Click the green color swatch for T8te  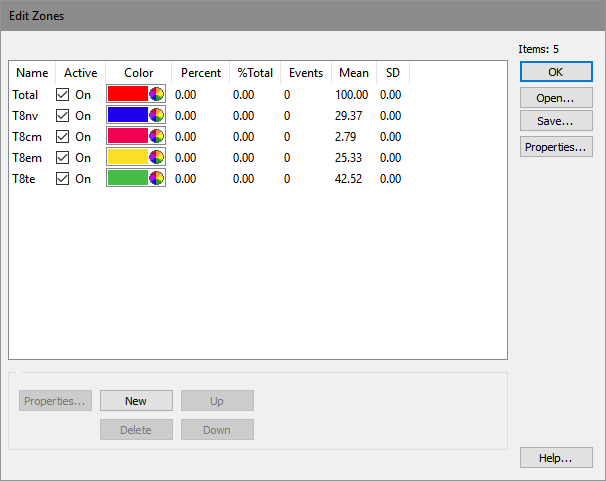pos(127,178)
